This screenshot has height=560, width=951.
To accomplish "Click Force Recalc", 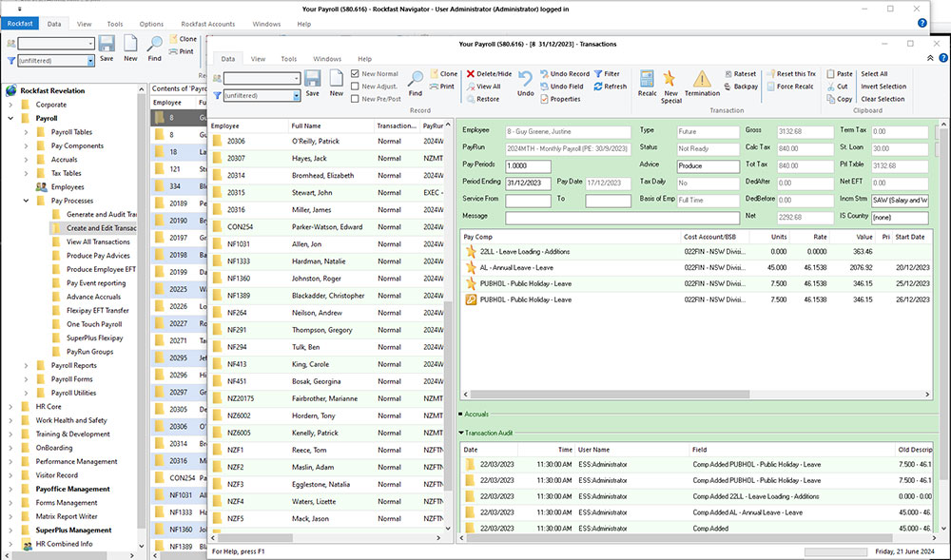I will click(790, 87).
